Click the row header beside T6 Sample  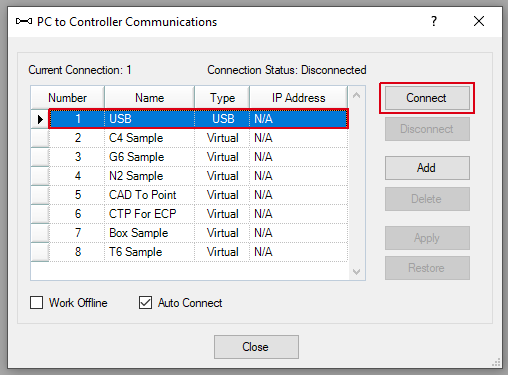[40, 252]
